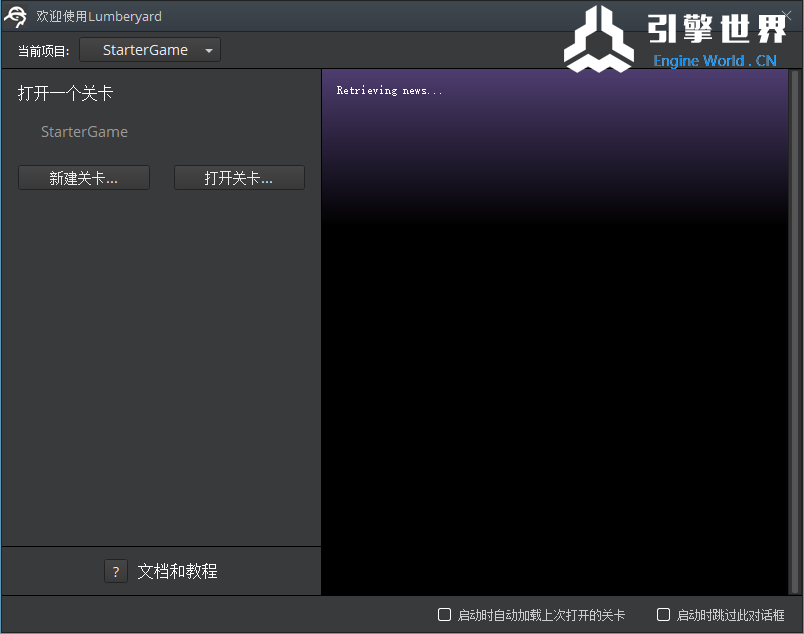Close the welcome dialog window
Screen dimensions: 804x634
click(787, 15)
